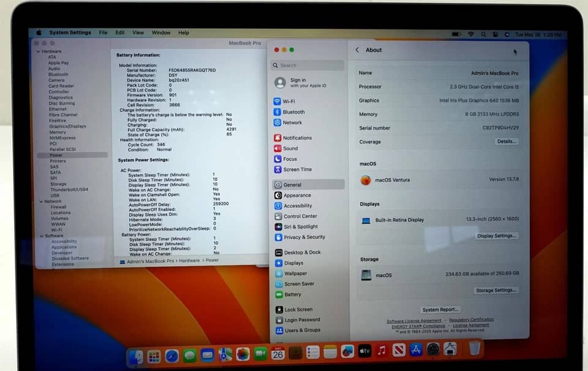
Task: Open the Help menu
Action: (x=183, y=33)
